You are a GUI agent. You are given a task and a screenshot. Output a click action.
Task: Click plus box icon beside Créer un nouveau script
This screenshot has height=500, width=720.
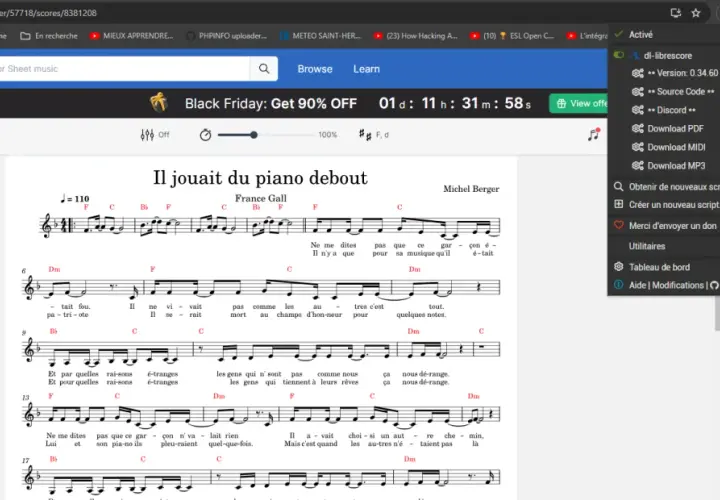coord(619,204)
